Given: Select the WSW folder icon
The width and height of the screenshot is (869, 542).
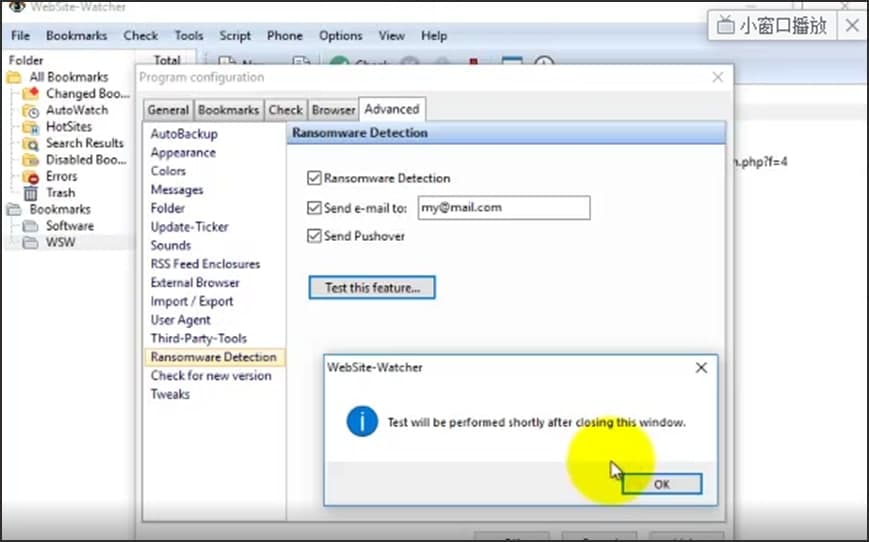Looking at the screenshot, I should coord(30,243).
